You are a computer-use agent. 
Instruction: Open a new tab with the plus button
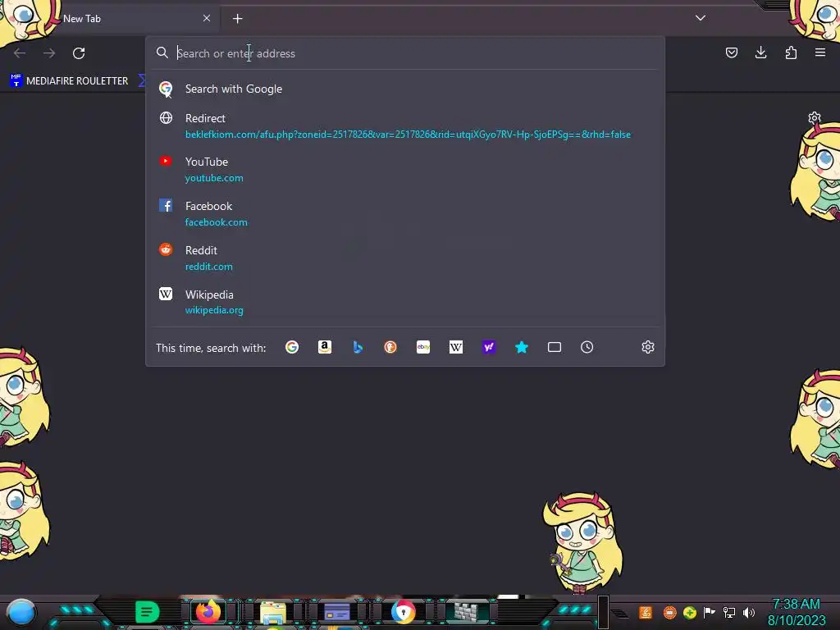click(237, 19)
